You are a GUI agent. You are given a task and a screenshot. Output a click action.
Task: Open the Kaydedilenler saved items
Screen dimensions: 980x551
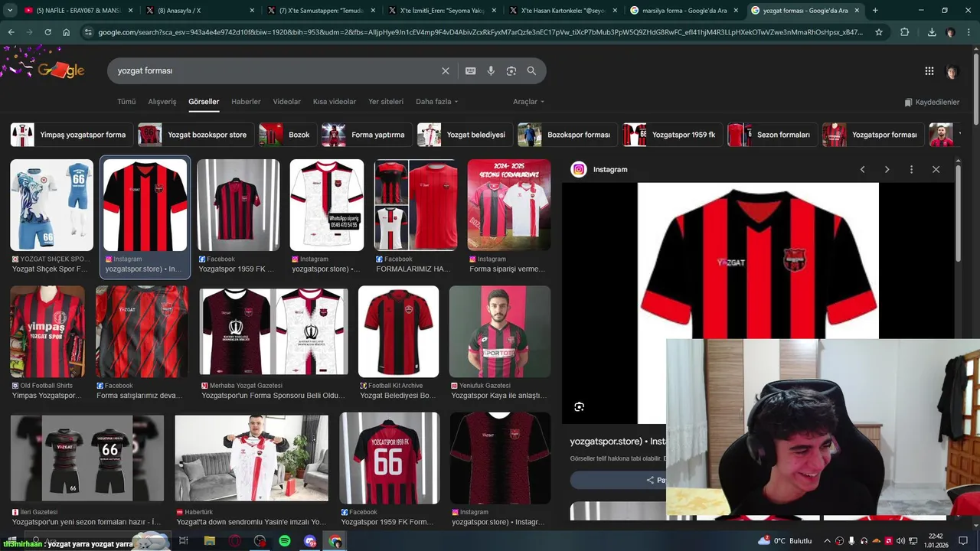[932, 102]
